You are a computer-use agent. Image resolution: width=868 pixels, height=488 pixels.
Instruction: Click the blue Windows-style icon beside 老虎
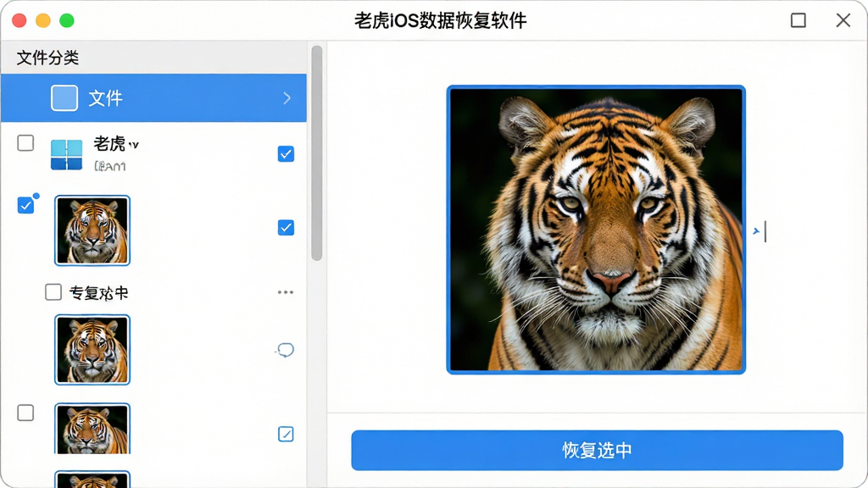(x=66, y=154)
